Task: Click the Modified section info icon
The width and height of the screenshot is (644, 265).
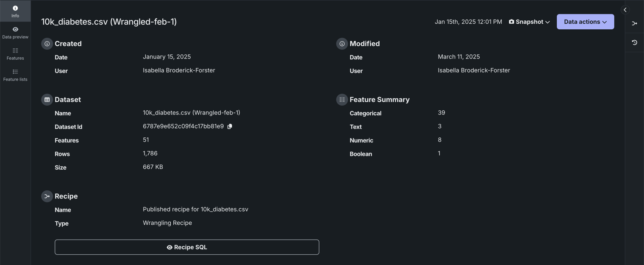Action: [342, 44]
